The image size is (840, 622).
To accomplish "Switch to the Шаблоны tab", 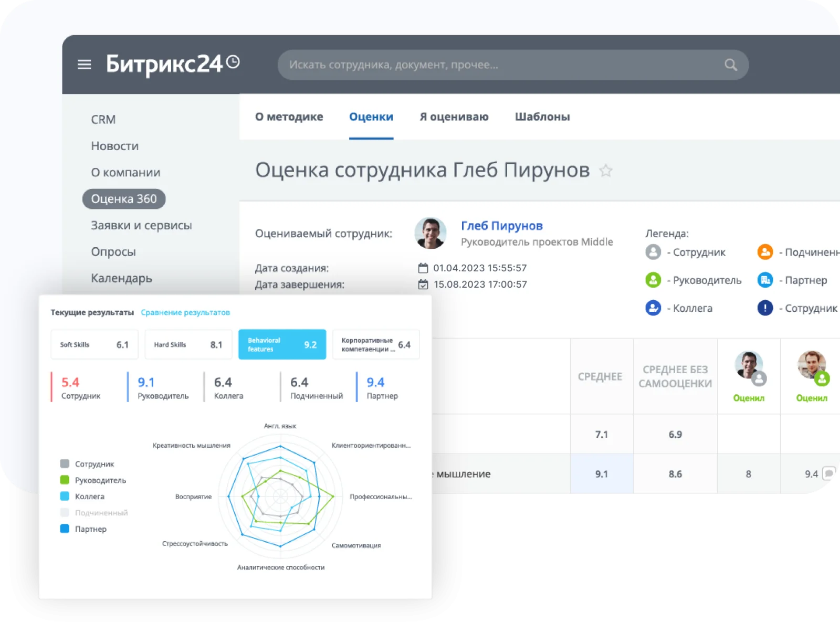I will 543,117.
